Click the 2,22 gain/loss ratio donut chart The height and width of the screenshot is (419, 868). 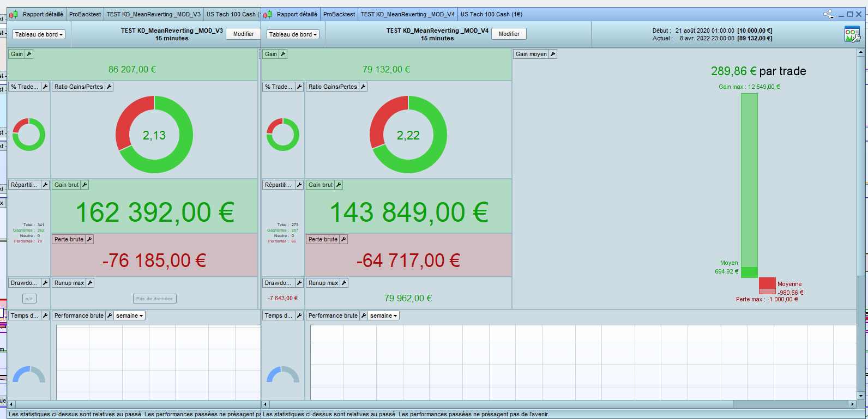click(408, 135)
